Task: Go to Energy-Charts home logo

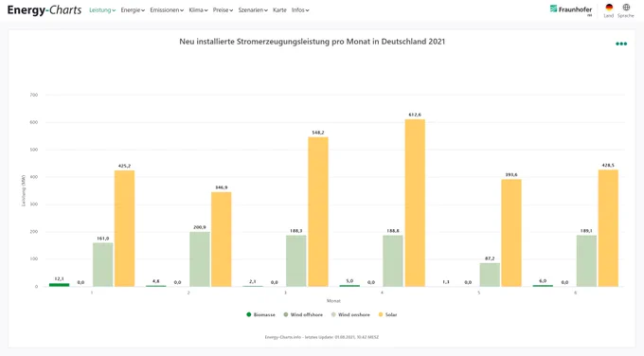Action: (45, 10)
